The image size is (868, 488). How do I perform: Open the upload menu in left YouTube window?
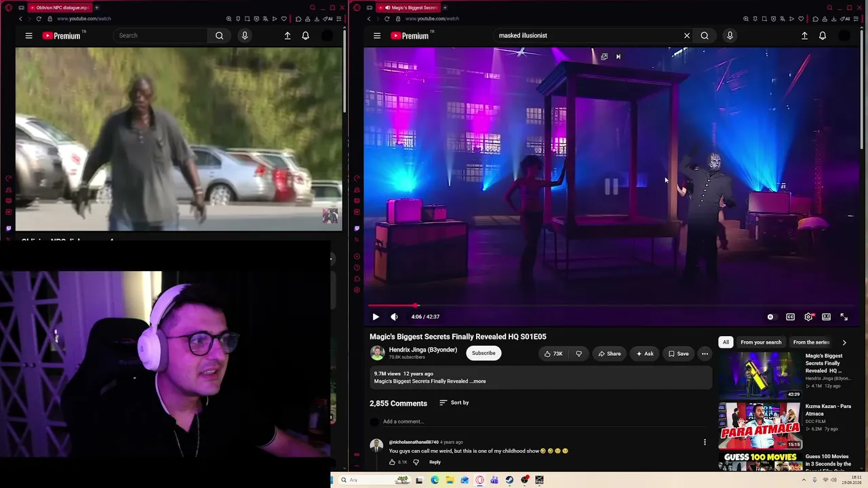tap(288, 35)
